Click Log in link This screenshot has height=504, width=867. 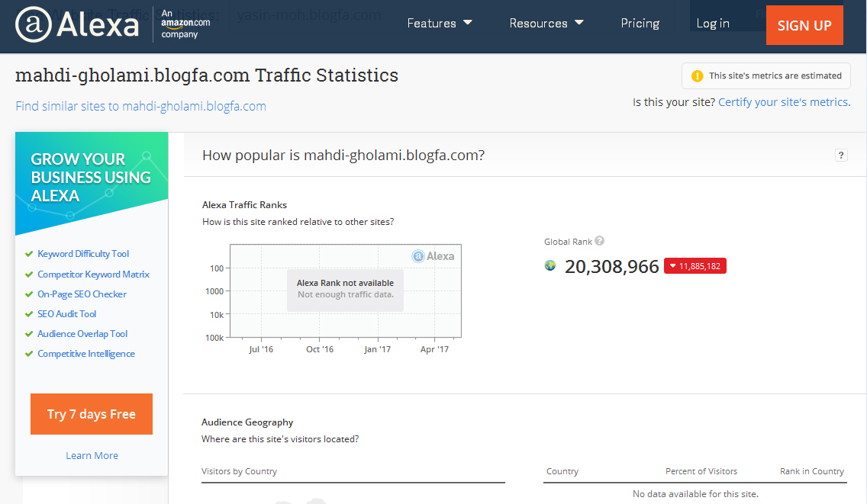coord(713,23)
